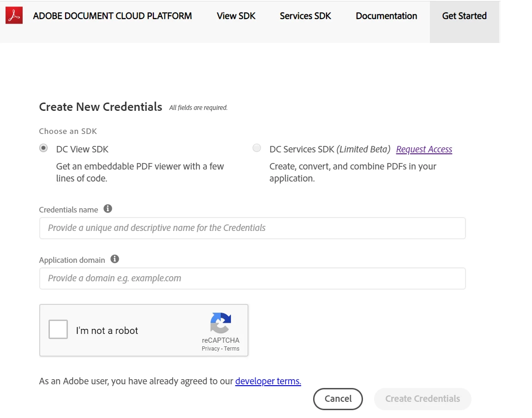Viewport: 532px width, 418px height.
Task: Select the DC View SDK radio button
Action: (43, 148)
